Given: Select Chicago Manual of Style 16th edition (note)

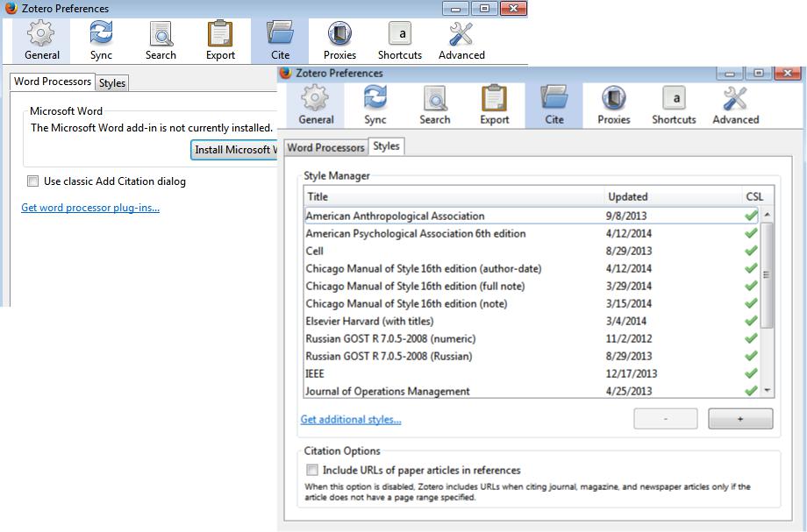Looking at the screenshot, I should point(532,303).
